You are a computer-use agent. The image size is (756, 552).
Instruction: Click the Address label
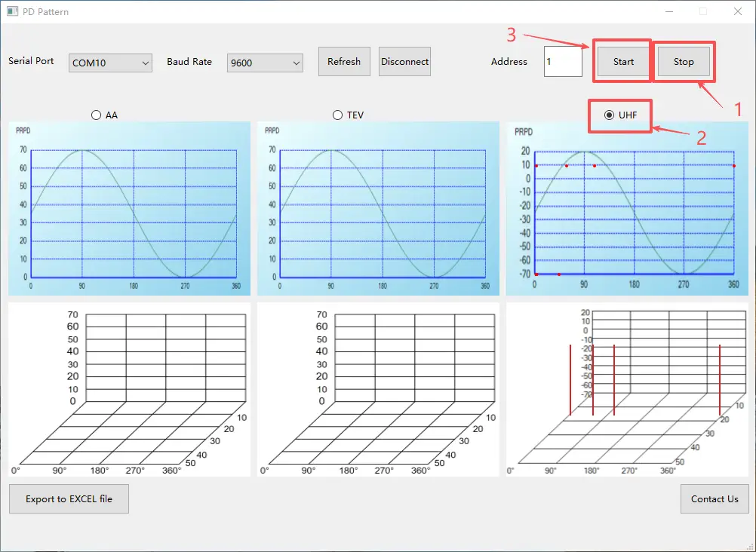tap(509, 61)
